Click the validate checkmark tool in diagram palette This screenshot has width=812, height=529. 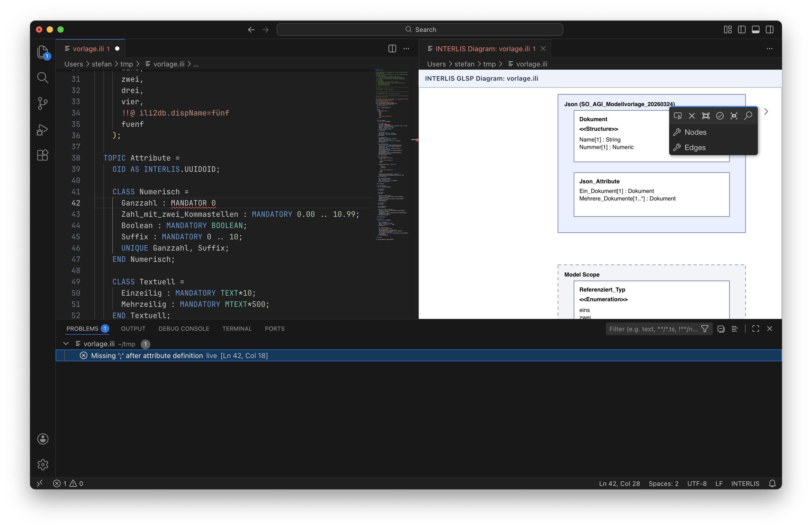pyautogui.click(x=720, y=116)
